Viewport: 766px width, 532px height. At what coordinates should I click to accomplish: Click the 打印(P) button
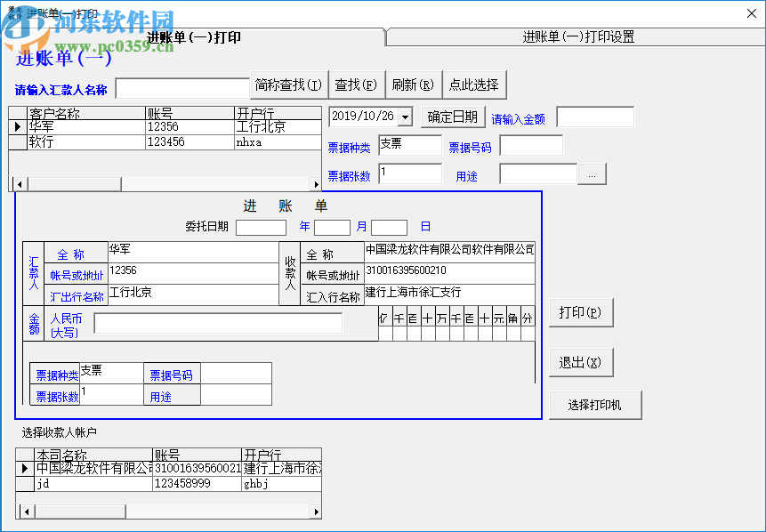pos(581,312)
